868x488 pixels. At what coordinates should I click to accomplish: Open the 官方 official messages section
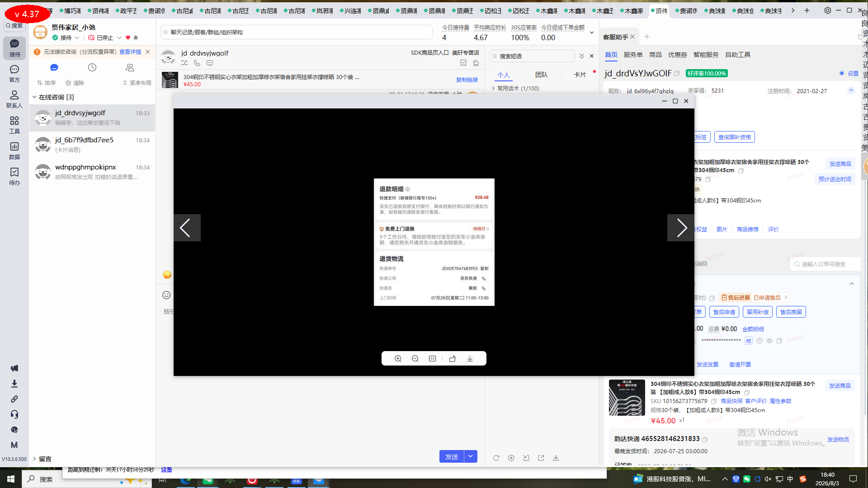coord(14,74)
